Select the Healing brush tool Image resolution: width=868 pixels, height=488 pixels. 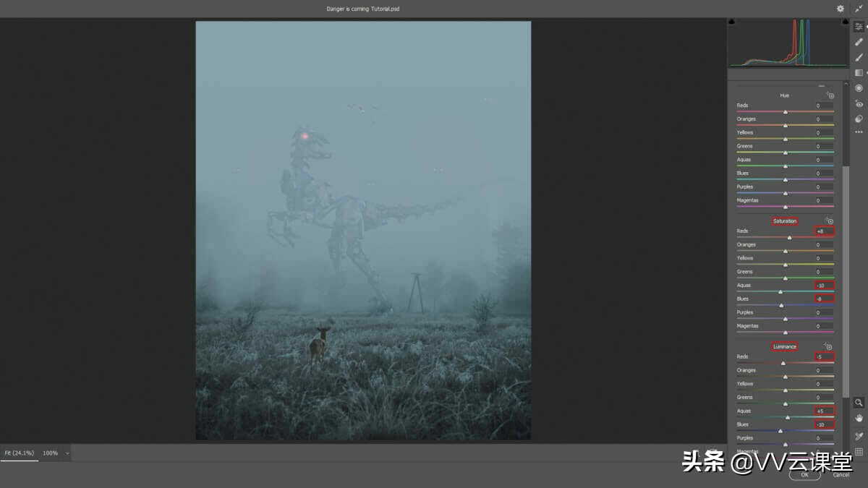click(859, 42)
